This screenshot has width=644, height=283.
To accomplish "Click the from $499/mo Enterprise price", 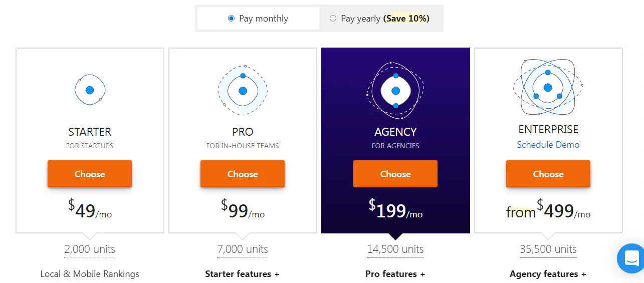I will click(548, 209).
